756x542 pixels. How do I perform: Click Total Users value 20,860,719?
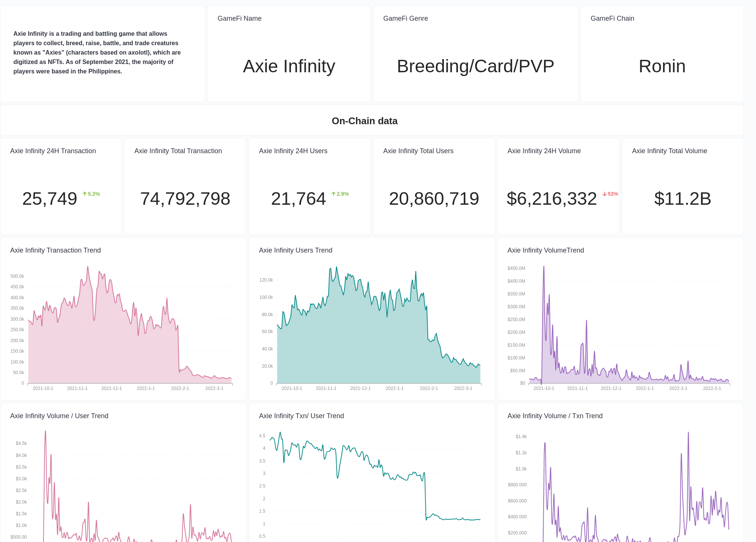point(434,199)
